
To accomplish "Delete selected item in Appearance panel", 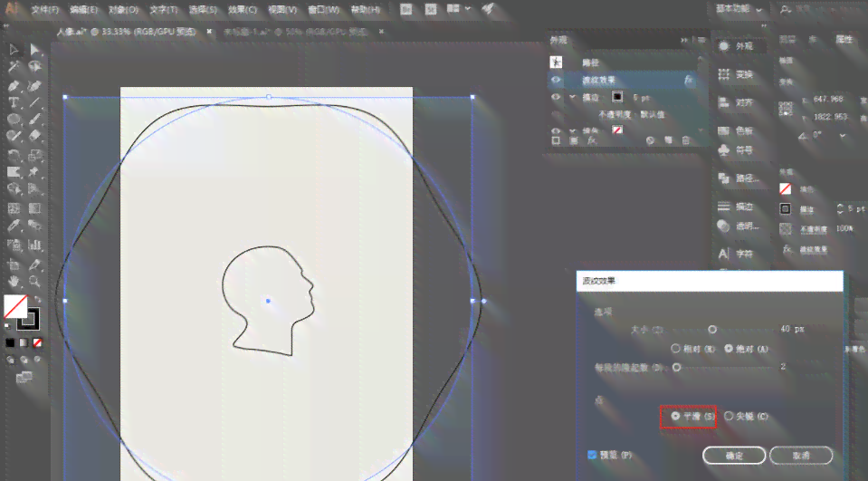I will coord(686,140).
